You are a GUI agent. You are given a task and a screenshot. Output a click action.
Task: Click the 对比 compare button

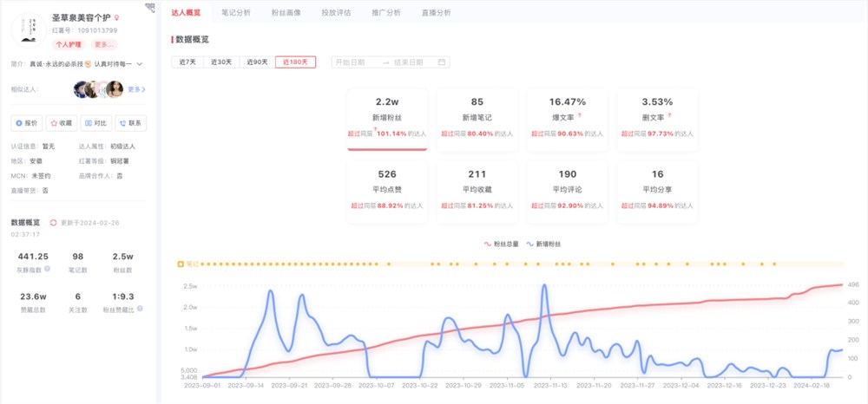coord(96,123)
